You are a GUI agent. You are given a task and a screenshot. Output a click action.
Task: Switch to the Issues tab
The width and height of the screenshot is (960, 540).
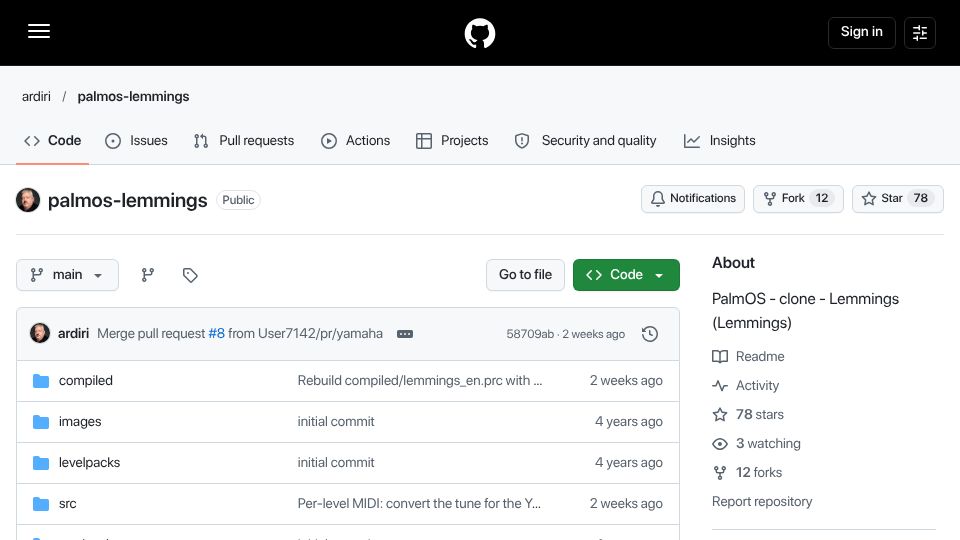[136, 141]
